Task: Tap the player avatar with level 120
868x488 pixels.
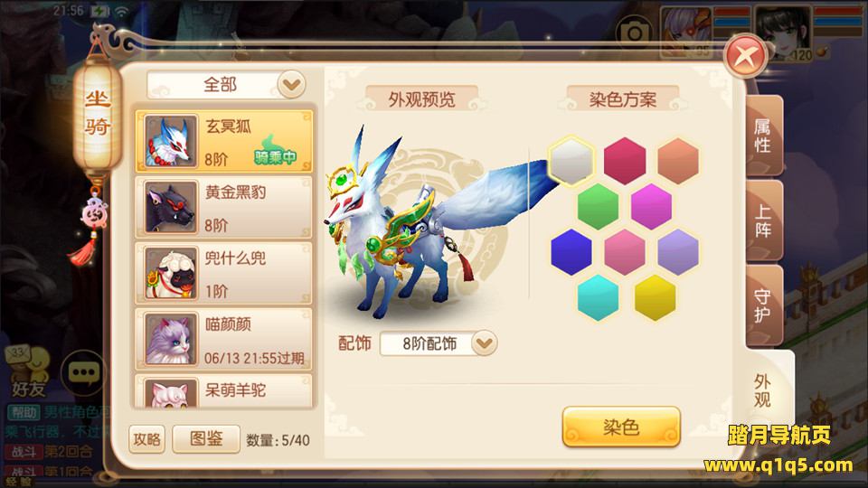Action: [x=784, y=33]
